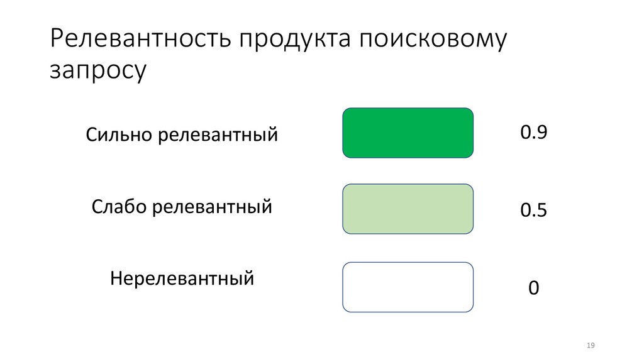Click the score value 0
This screenshot has height=362, width=644.
click(x=533, y=288)
